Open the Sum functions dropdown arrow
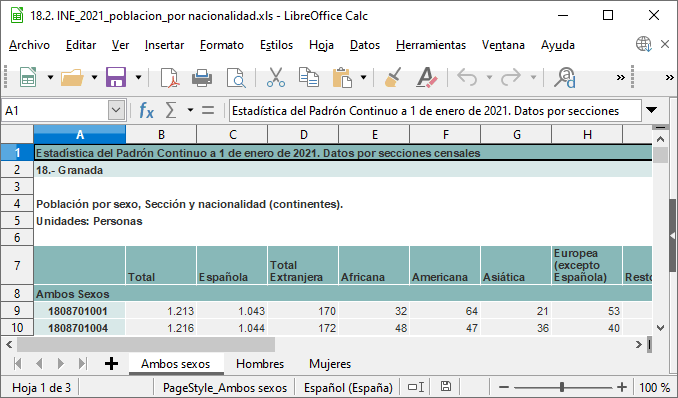Image resolution: width=678 pixels, height=398 pixels. [190, 110]
